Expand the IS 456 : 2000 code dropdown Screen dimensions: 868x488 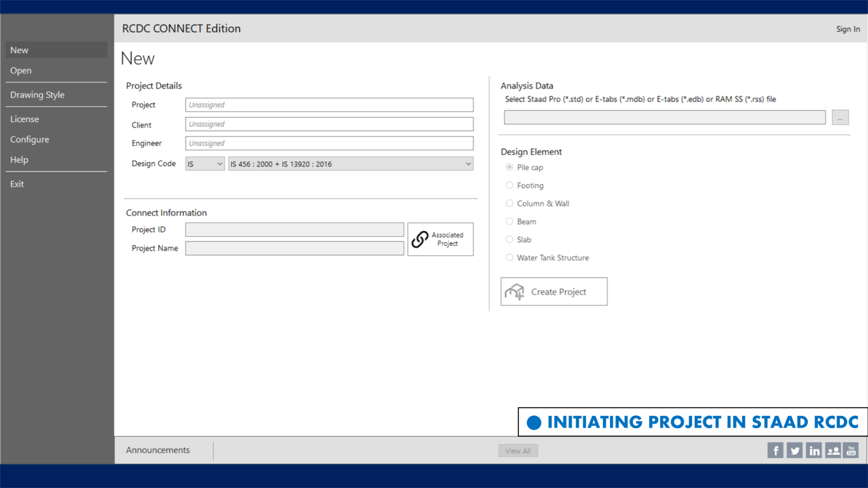(350, 164)
